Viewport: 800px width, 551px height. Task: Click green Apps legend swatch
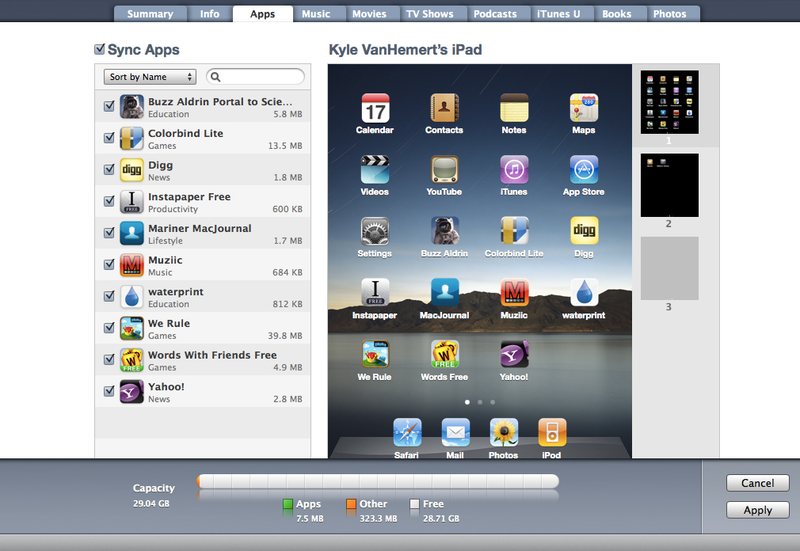click(x=288, y=504)
